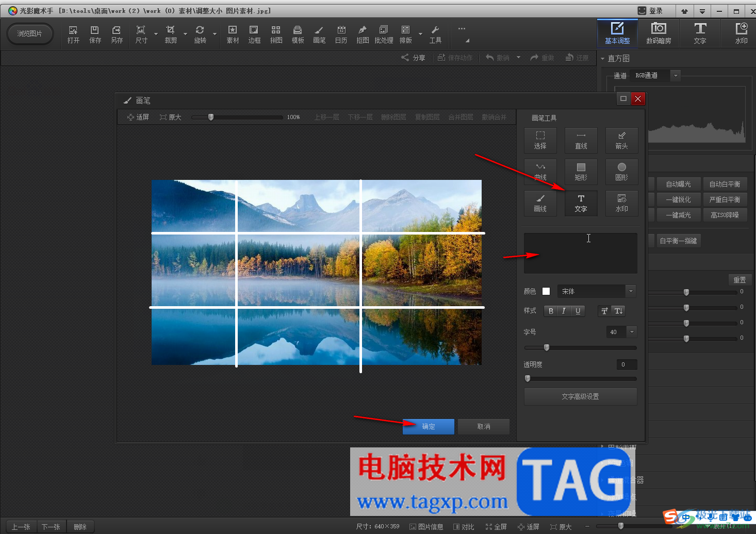Open the 拼图 collage tool
Image resolution: width=756 pixels, height=534 pixels.
[x=276, y=35]
